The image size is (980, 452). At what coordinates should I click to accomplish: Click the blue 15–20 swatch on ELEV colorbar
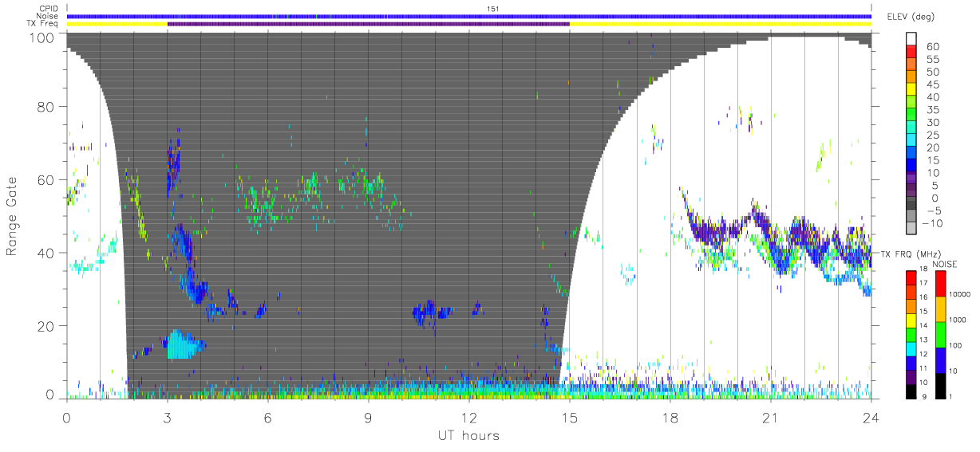[911, 154]
